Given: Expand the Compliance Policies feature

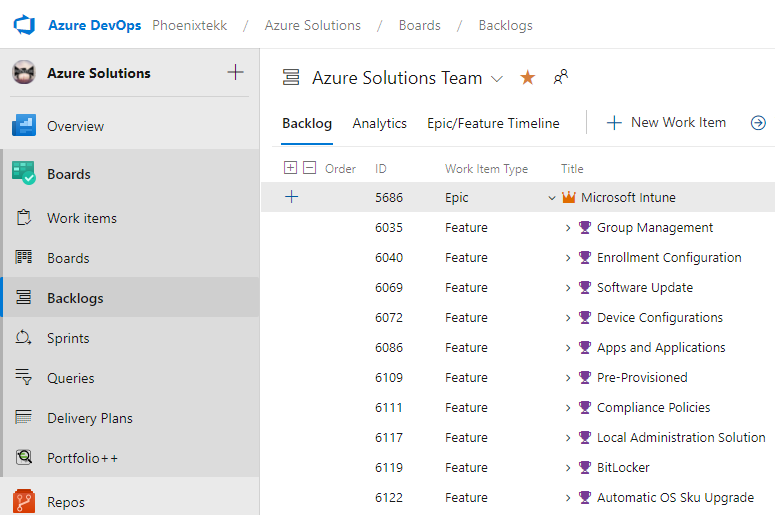Looking at the screenshot, I should 568,408.
